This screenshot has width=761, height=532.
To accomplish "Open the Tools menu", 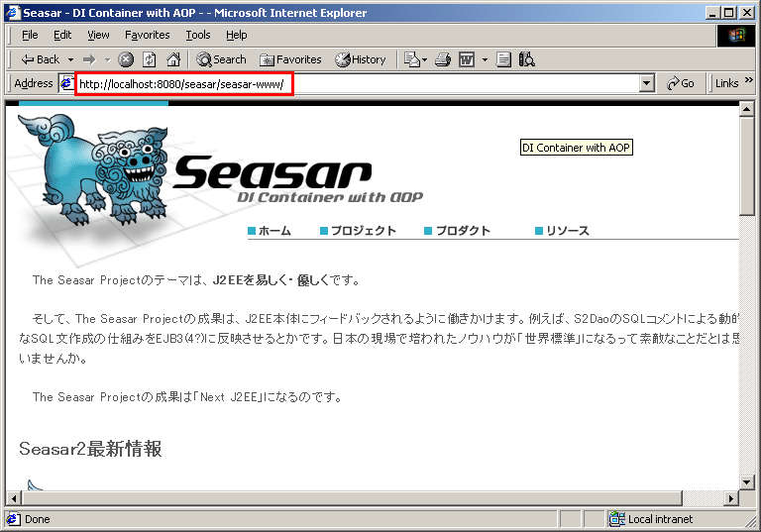I will click(x=198, y=35).
